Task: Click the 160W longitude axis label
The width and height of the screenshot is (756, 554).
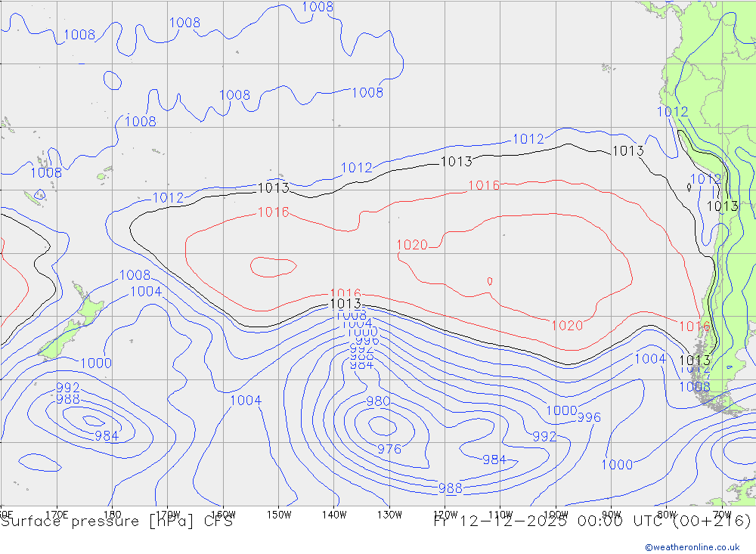Action: 223,515
